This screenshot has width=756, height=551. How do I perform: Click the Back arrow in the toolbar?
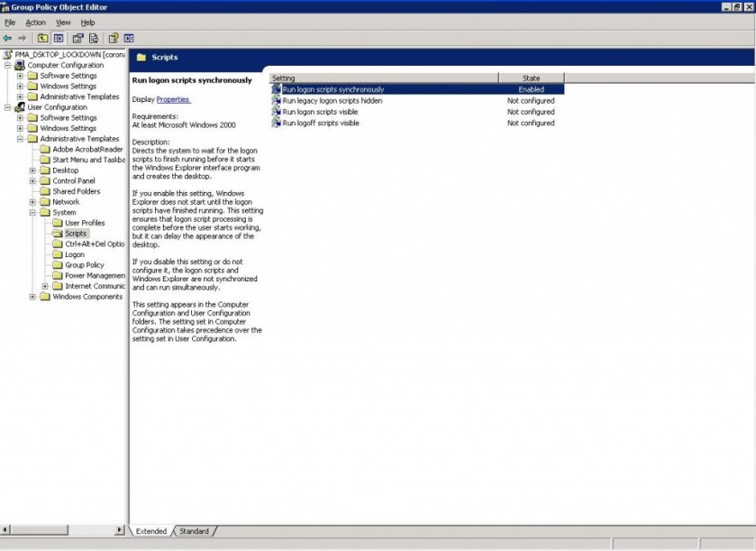(x=7, y=38)
